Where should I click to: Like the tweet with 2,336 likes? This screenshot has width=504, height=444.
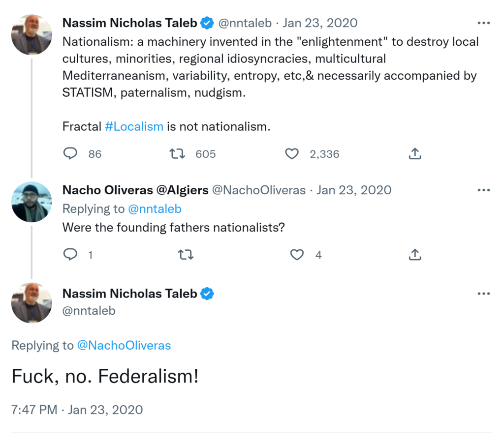pos(292,154)
